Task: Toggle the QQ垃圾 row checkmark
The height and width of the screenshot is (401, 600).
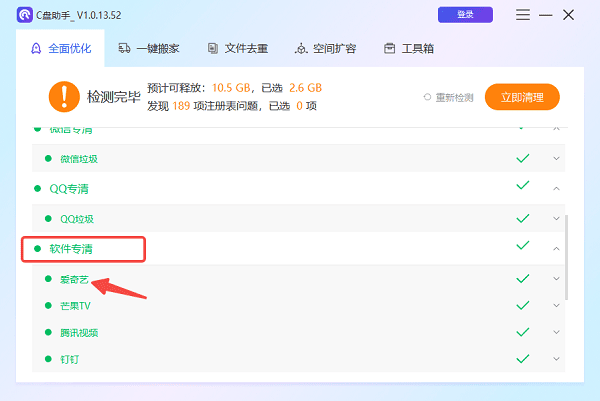Action: point(521,218)
